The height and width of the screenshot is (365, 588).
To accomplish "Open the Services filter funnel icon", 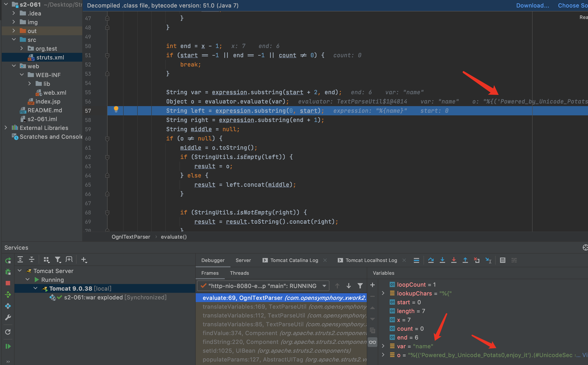I will 58,260.
